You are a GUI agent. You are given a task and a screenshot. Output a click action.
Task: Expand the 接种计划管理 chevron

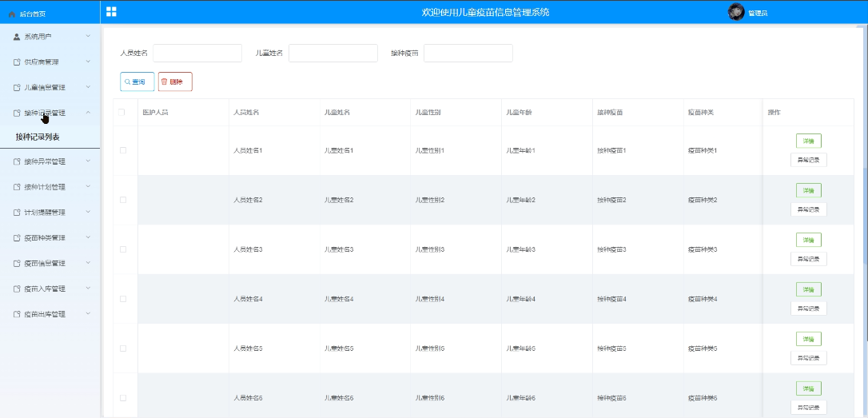[88, 186]
